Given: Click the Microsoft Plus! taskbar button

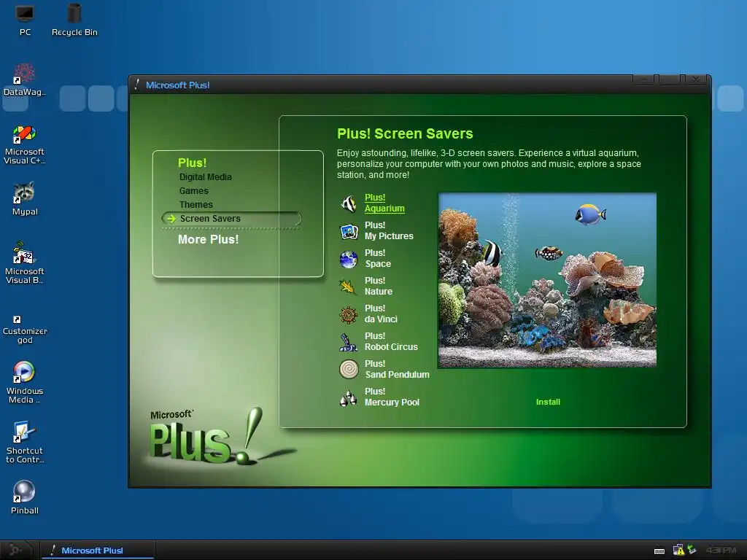Looking at the screenshot, I should tap(98, 550).
